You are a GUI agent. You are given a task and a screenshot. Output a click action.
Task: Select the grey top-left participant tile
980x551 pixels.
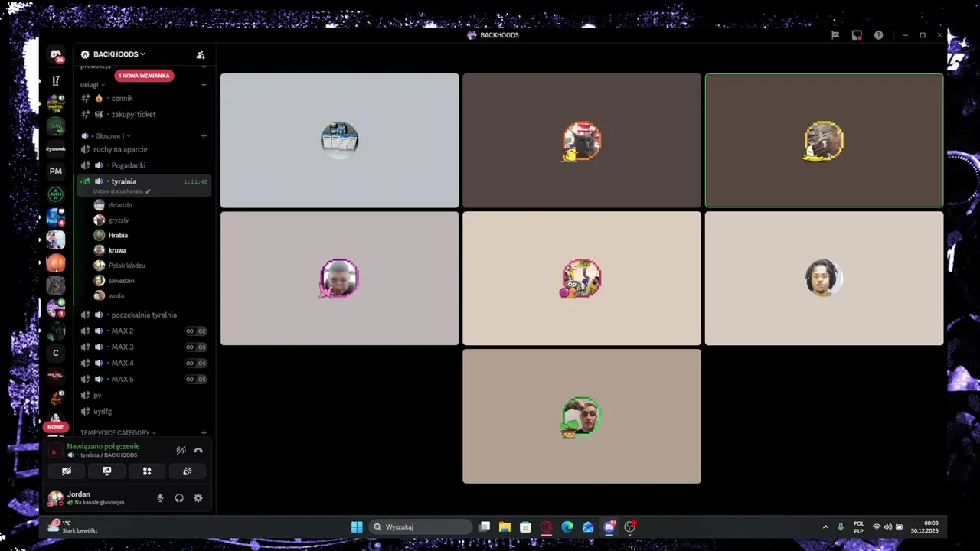pyautogui.click(x=340, y=141)
